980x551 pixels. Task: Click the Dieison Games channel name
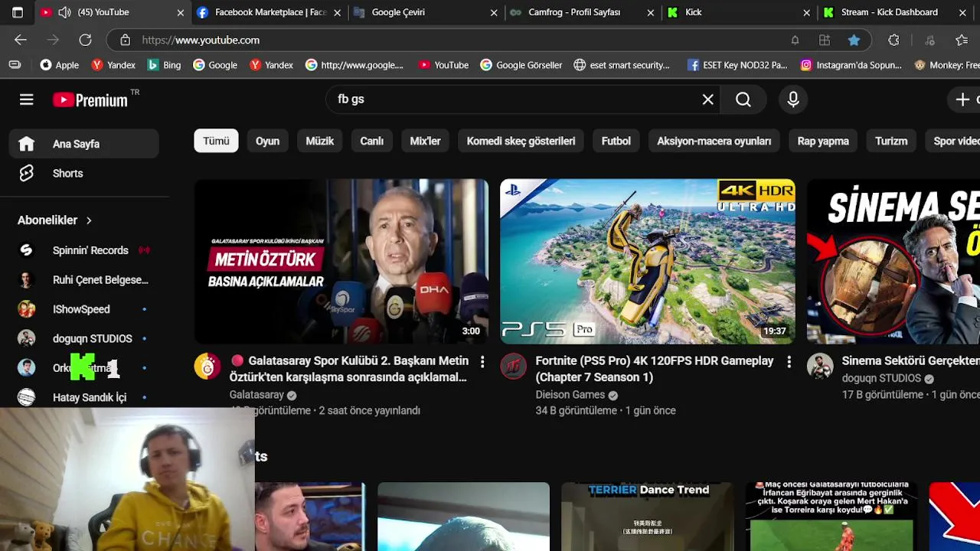coord(570,395)
